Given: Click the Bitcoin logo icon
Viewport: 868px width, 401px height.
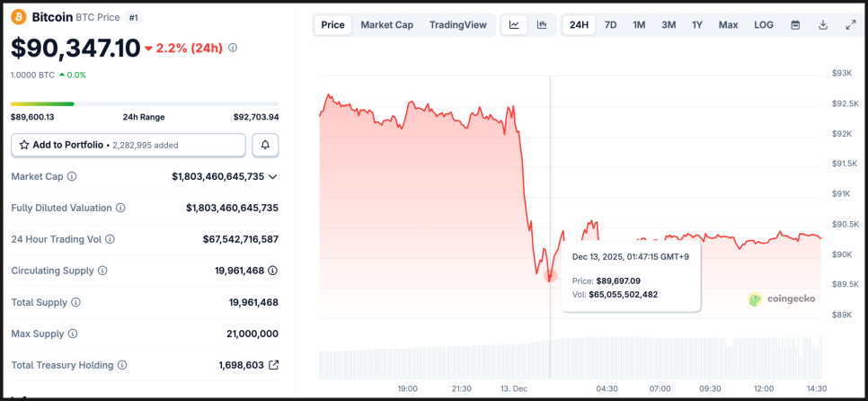Looking at the screenshot, I should 18,17.
